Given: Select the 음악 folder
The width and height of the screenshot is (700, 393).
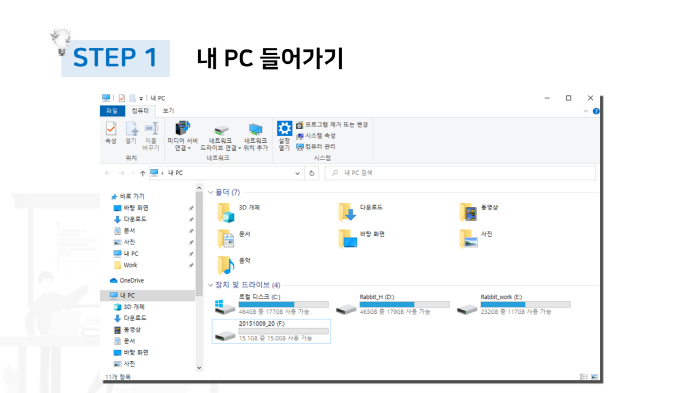Looking at the screenshot, I should [234, 265].
